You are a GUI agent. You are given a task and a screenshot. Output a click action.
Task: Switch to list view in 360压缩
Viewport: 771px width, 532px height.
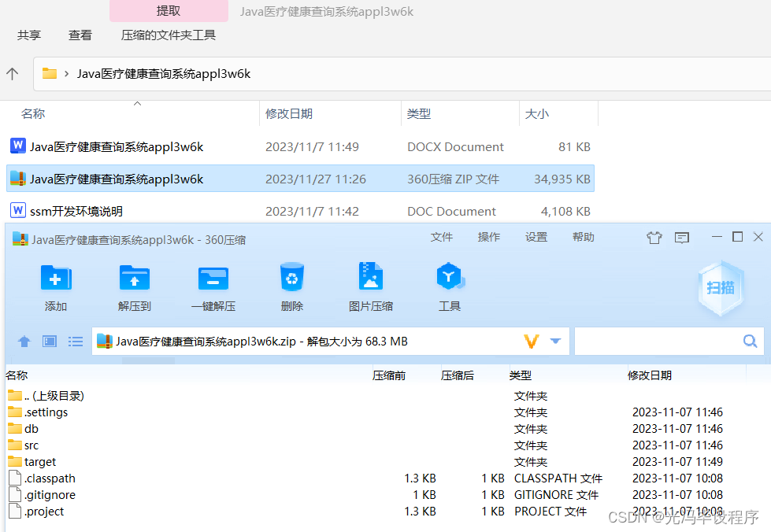coord(75,341)
